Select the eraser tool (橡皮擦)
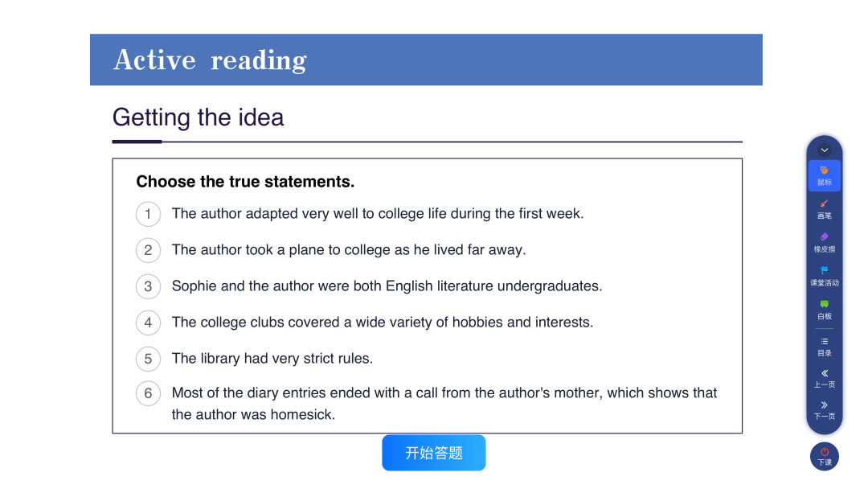Viewport: 868px width, 489px height. 825,243
